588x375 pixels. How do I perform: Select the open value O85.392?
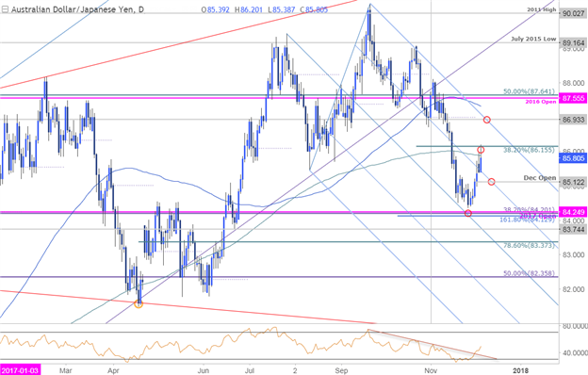tap(215, 9)
